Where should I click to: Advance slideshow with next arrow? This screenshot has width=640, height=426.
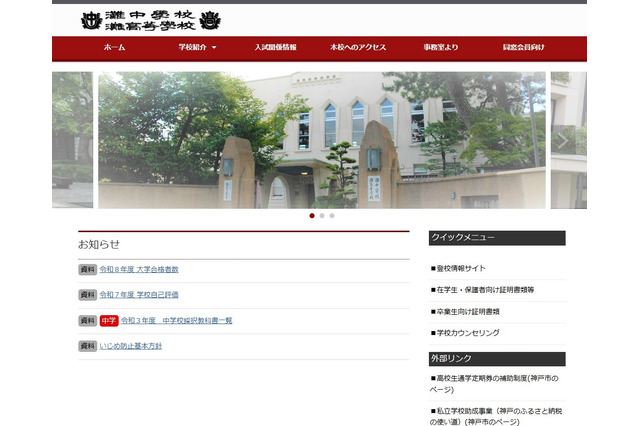pyautogui.click(x=563, y=140)
